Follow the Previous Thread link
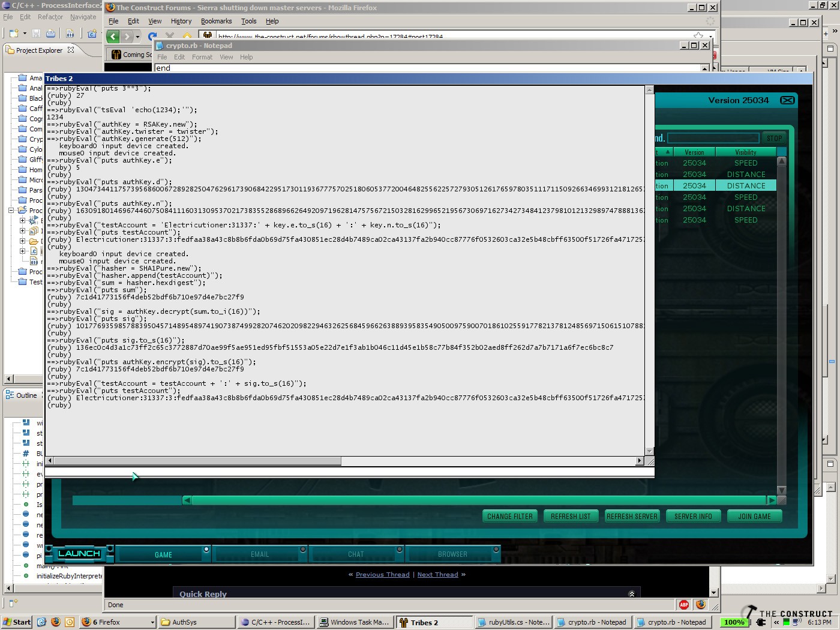This screenshot has height=630, width=840. (382, 574)
